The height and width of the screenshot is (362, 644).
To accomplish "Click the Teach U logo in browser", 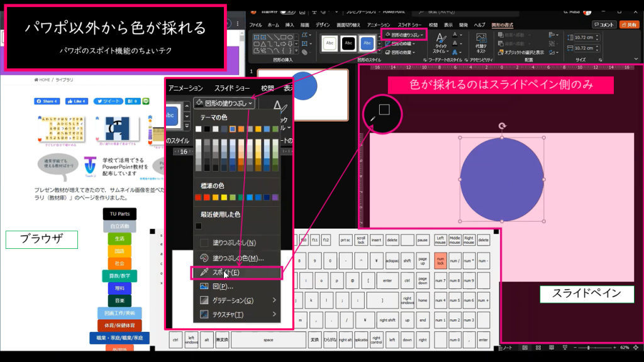I will [x=90, y=167].
